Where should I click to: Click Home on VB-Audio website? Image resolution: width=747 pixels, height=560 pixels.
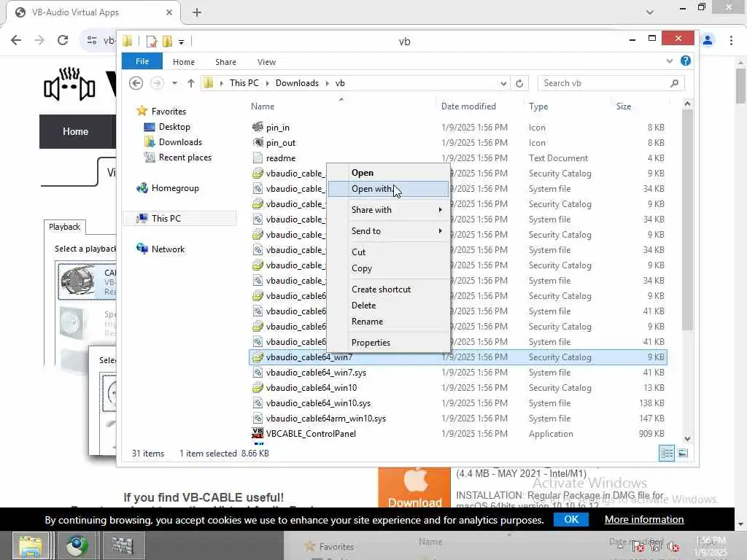75,131
